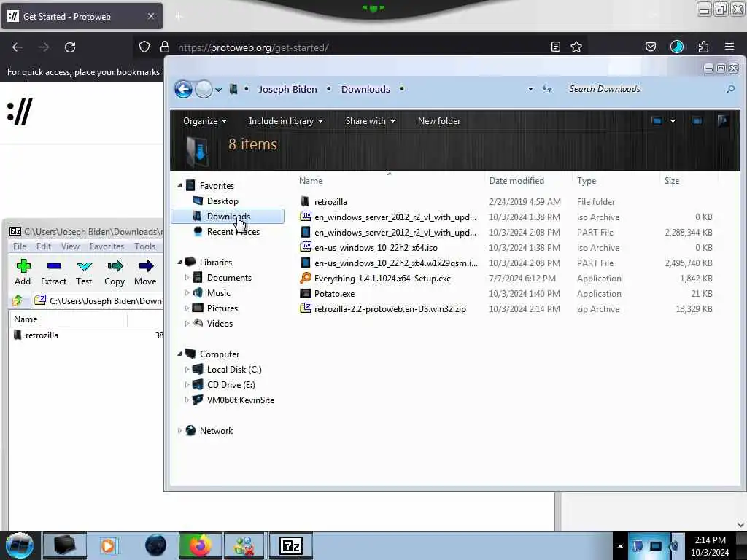The image size is (747, 560).
Task: Expand the Music library node
Action: (x=187, y=292)
